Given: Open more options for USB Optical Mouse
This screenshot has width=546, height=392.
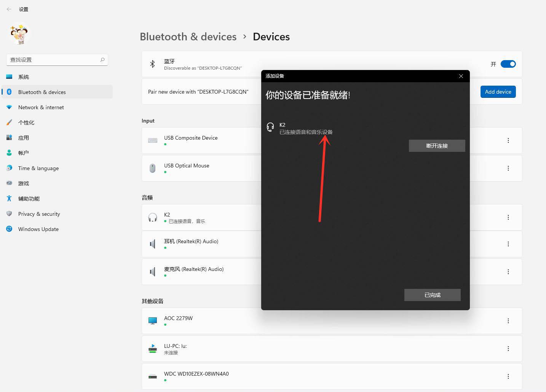Looking at the screenshot, I should 508,168.
